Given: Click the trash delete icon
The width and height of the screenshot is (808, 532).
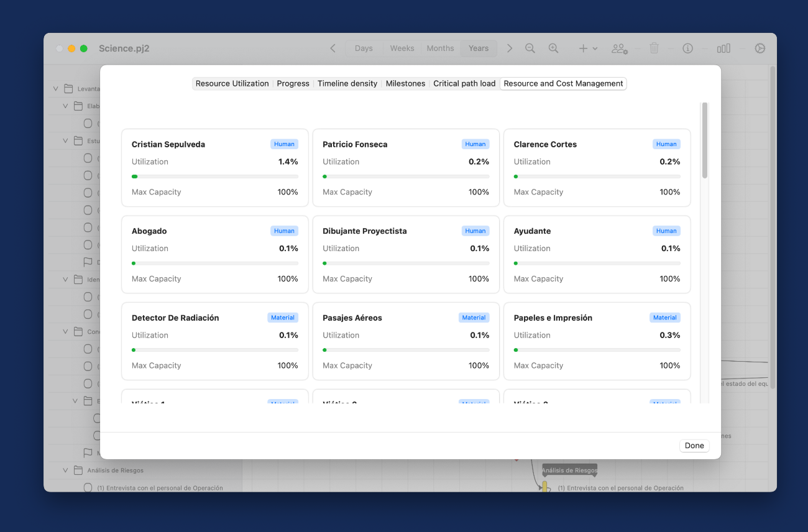Looking at the screenshot, I should (654, 48).
